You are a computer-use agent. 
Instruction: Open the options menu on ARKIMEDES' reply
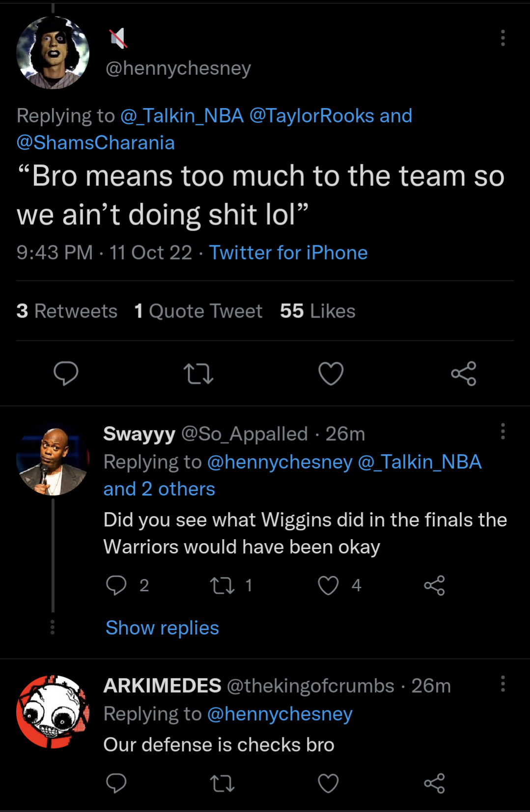(x=502, y=683)
